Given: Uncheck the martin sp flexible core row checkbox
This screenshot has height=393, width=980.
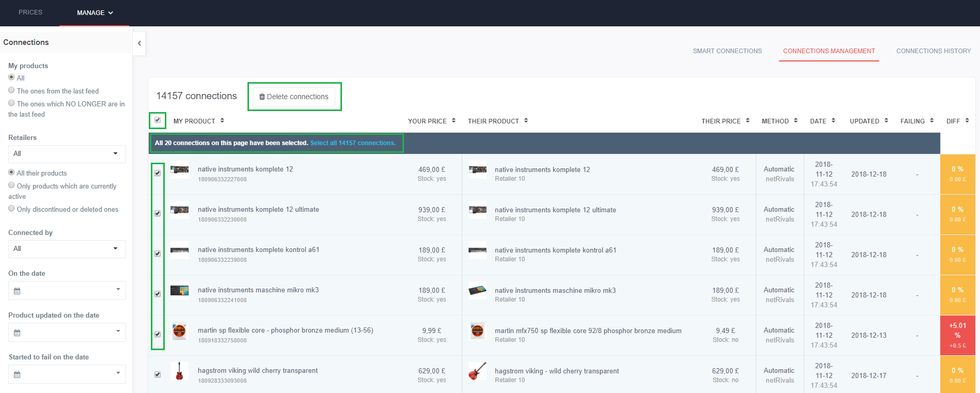Looking at the screenshot, I should point(158,334).
